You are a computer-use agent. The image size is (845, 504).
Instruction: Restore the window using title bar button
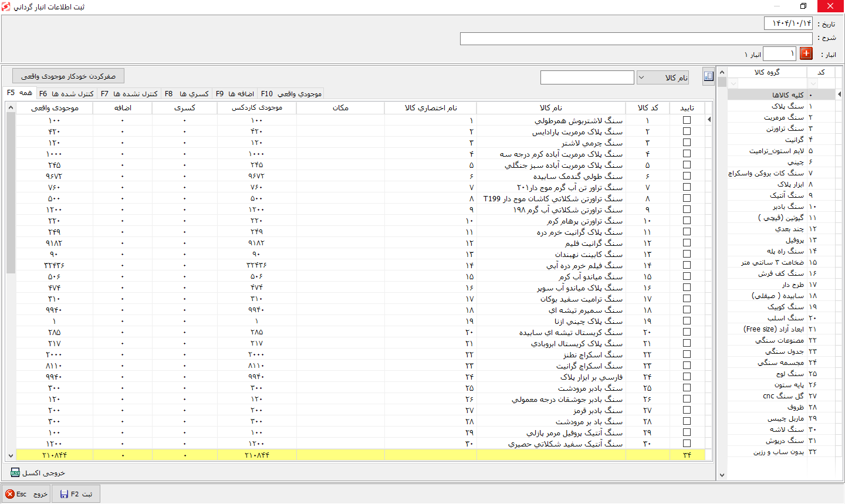pos(803,6)
